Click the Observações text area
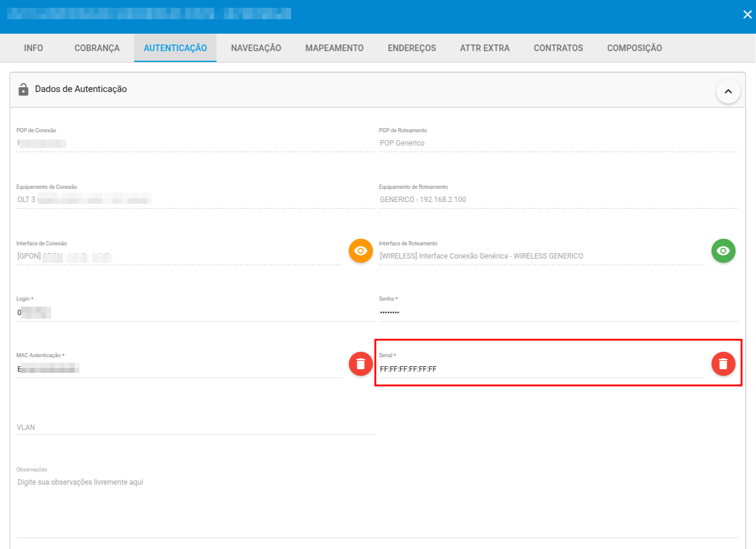Viewport: 756px width, 549px height. 377,506
